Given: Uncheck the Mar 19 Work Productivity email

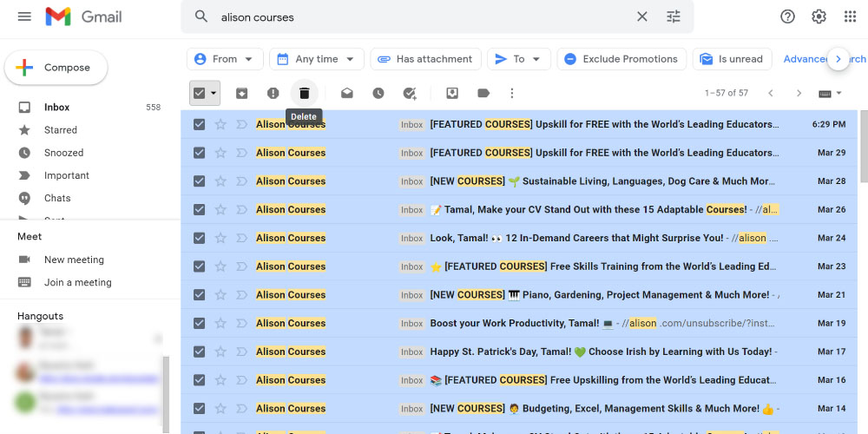Looking at the screenshot, I should (x=200, y=323).
